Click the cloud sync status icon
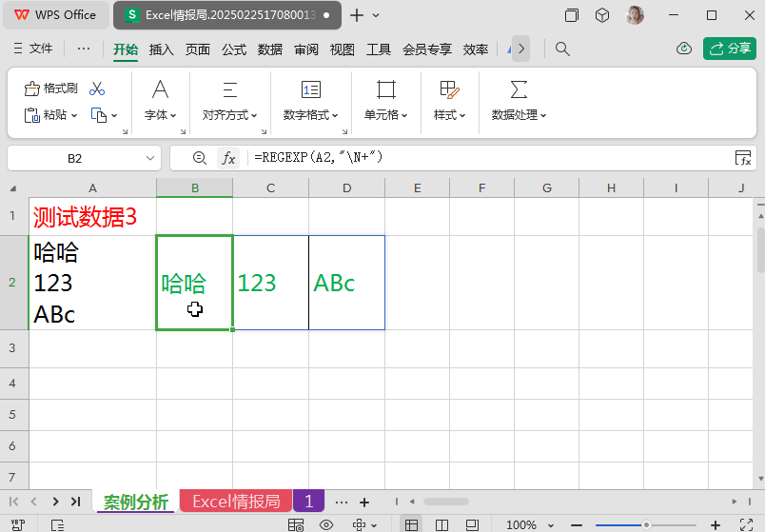This screenshot has width=765, height=532. (683, 49)
